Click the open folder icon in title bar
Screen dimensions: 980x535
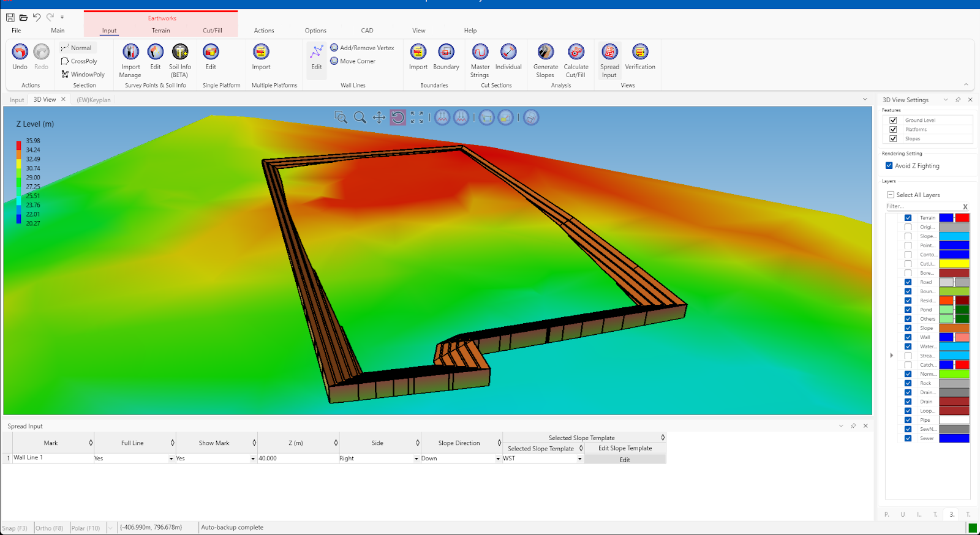coord(23,17)
